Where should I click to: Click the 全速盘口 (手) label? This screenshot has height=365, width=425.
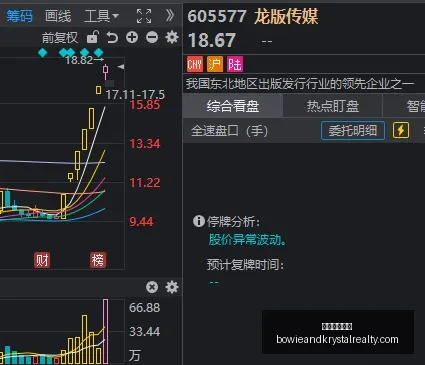coord(229,131)
